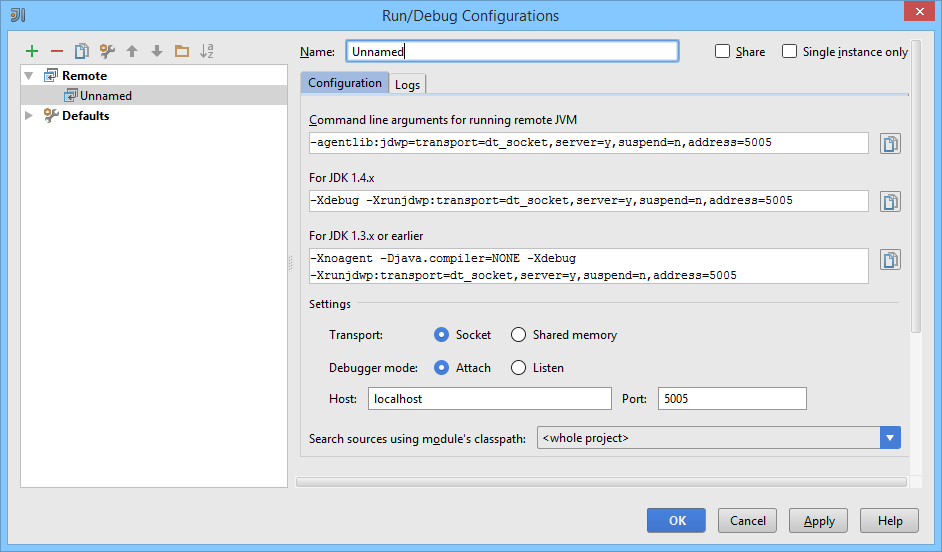
Task: Click the Port field showing 5005
Action: (732, 399)
